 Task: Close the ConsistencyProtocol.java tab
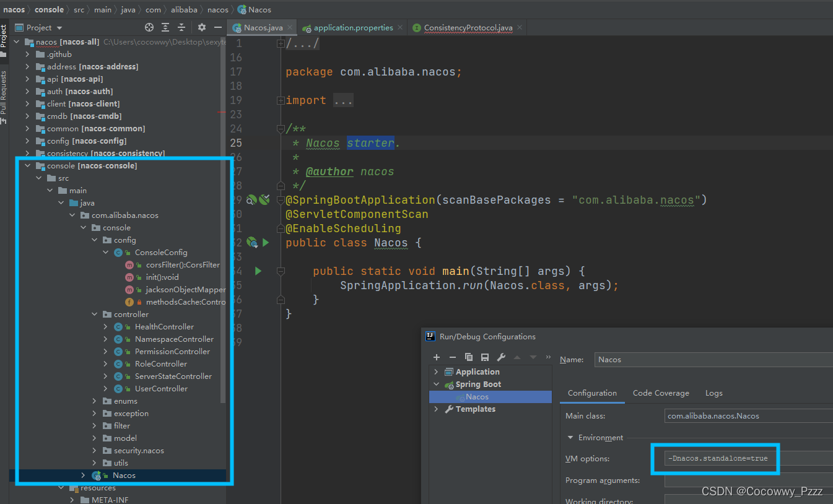pyautogui.click(x=520, y=28)
